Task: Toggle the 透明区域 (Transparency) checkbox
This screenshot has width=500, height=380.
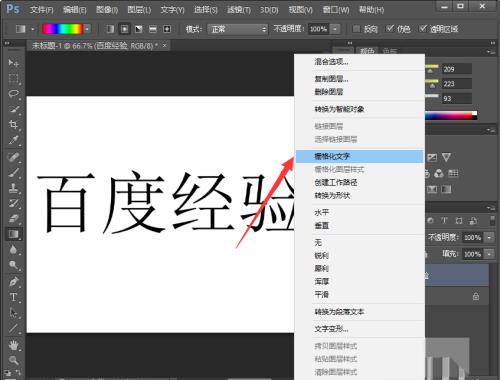Action: click(x=423, y=29)
